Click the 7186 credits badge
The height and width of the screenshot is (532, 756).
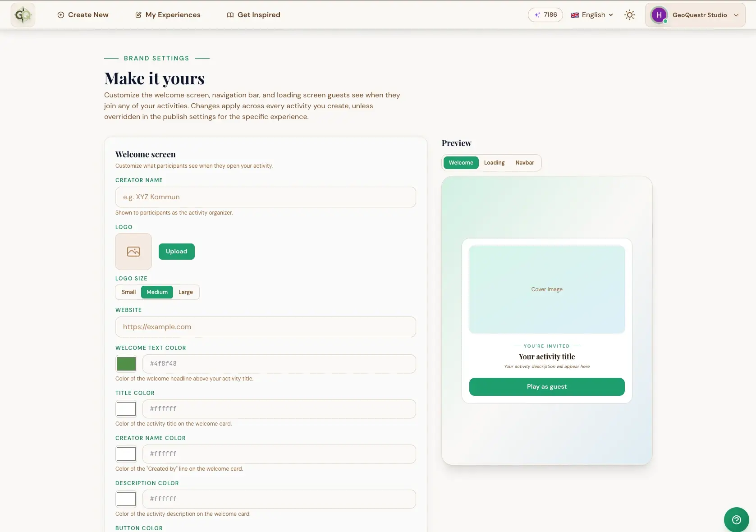click(x=545, y=15)
